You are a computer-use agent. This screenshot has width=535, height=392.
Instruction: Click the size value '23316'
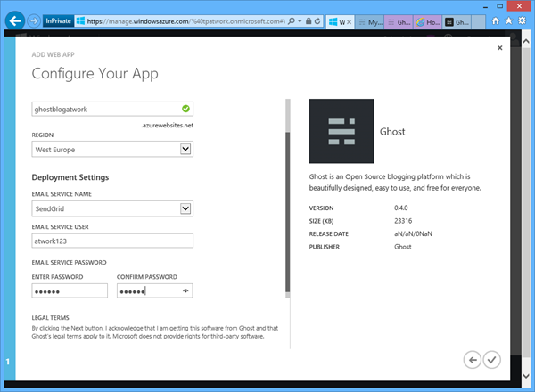pos(403,221)
